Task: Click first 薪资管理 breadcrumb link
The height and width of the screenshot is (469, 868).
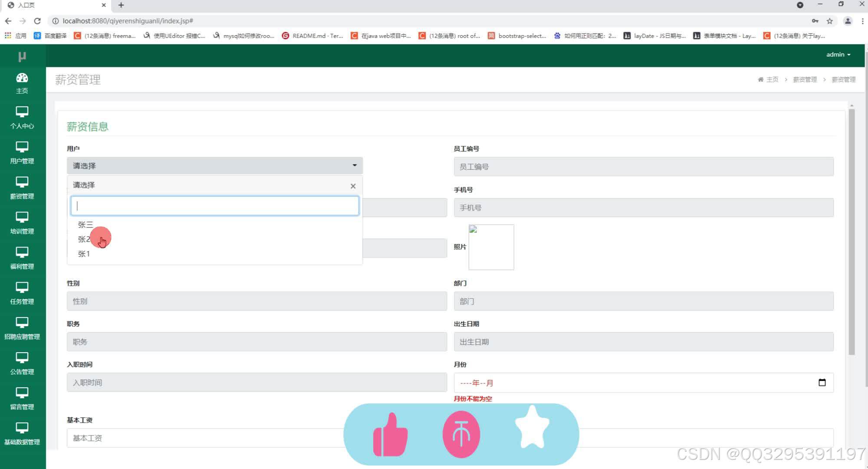Action: click(x=805, y=79)
